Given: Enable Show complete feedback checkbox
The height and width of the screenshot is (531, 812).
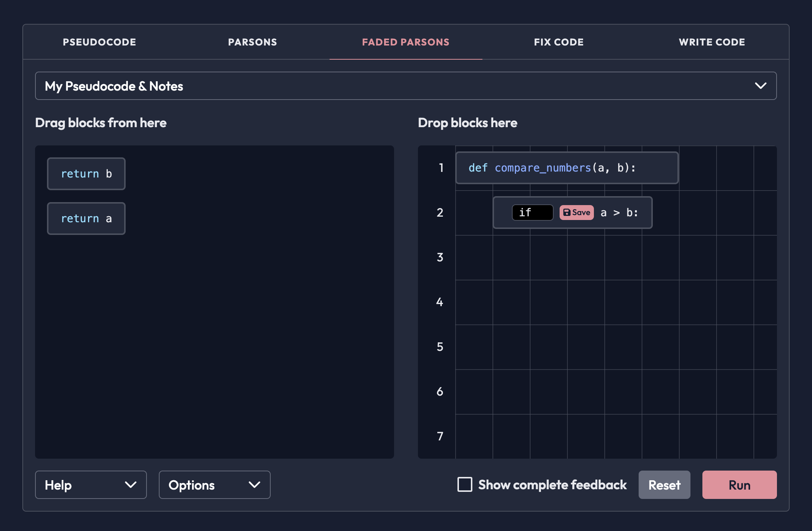Looking at the screenshot, I should [x=465, y=484].
